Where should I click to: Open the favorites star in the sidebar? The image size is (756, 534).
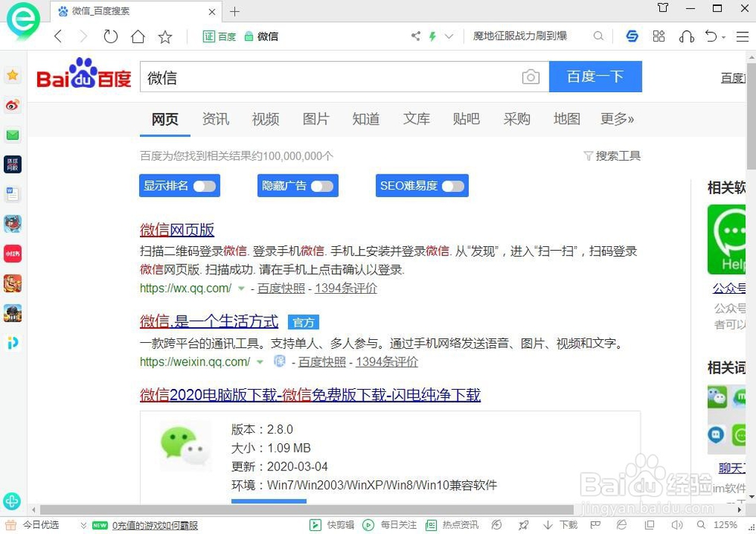tap(13, 75)
